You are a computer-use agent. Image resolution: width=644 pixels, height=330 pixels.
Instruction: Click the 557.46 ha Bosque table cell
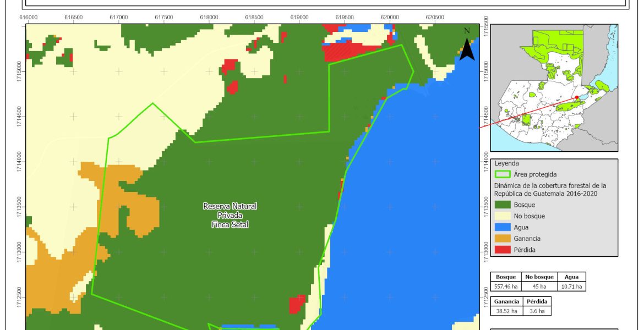(506, 287)
